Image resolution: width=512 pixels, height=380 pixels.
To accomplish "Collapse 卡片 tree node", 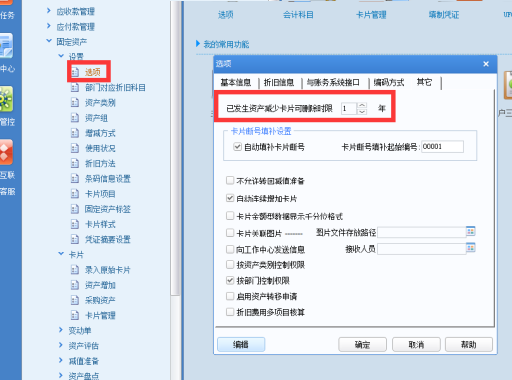I will coord(61,254).
